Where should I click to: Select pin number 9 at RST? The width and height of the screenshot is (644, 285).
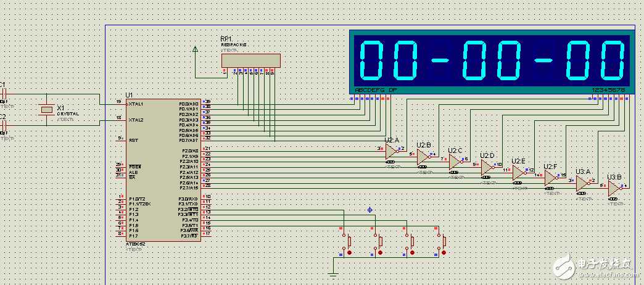[x=120, y=138]
